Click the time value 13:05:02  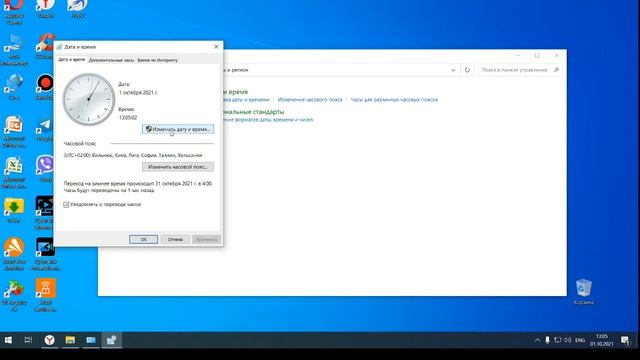128,118
